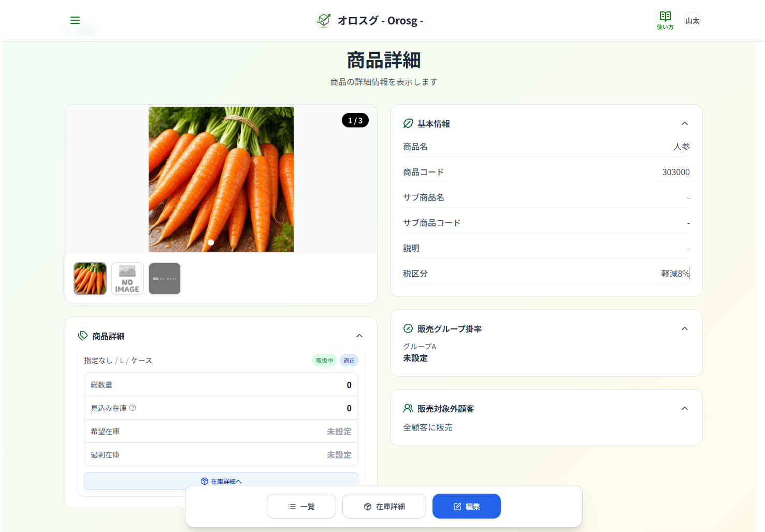The height and width of the screenshot is (532, 765).
Task: Collapse the 販売対象外顧客 section
Action: click(x=684, y=409)
